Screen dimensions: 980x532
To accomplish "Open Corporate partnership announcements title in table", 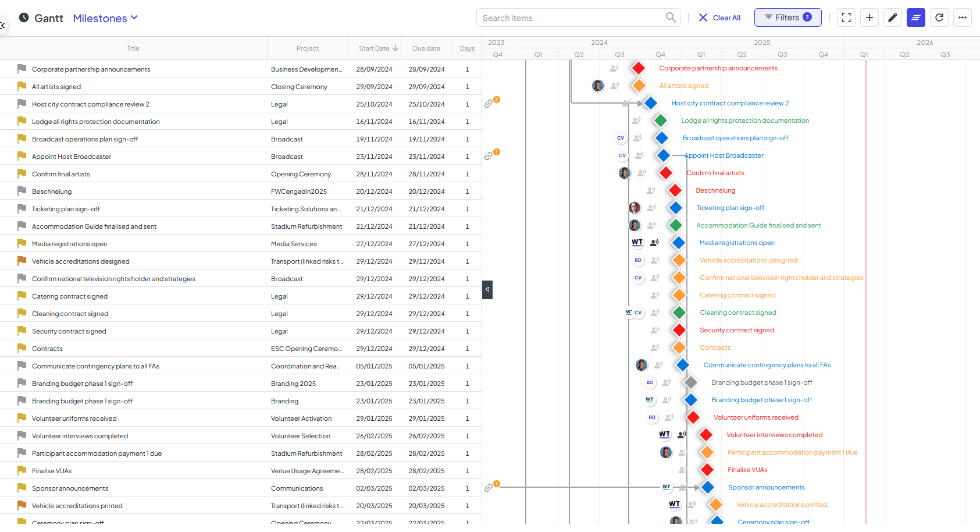I will (91, 69).
